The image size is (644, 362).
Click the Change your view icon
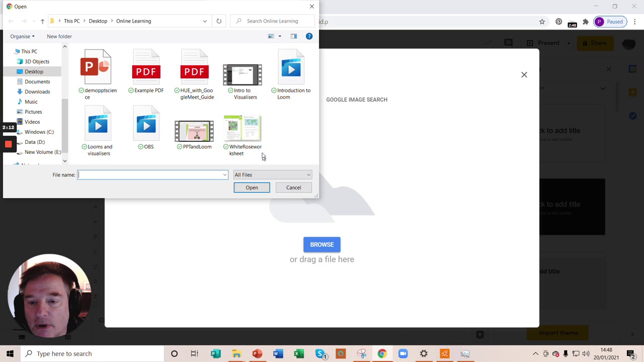pos(271,36)
